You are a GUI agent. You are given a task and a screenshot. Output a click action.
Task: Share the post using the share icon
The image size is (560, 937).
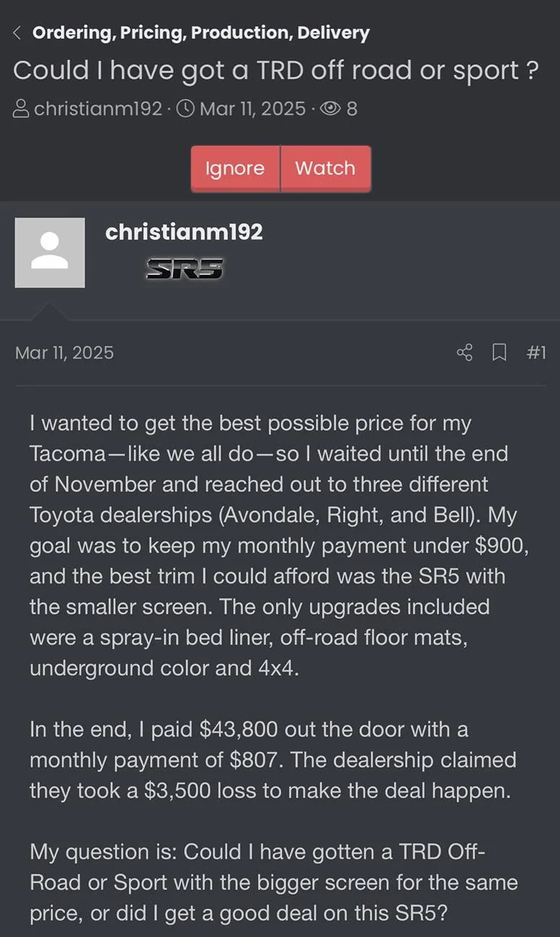tap(465, 352)
